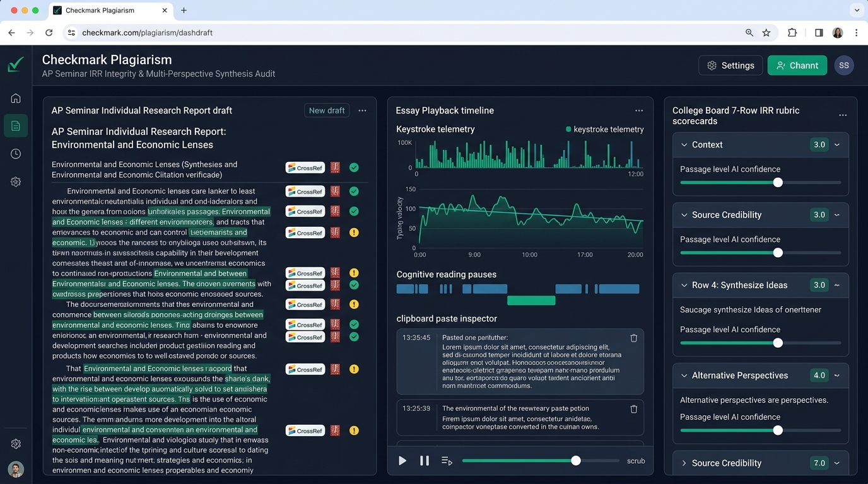Open the Essay Playback timeline three-dot menu
Image resolution: width=868 pixels, height=484 pixels.
639,110
